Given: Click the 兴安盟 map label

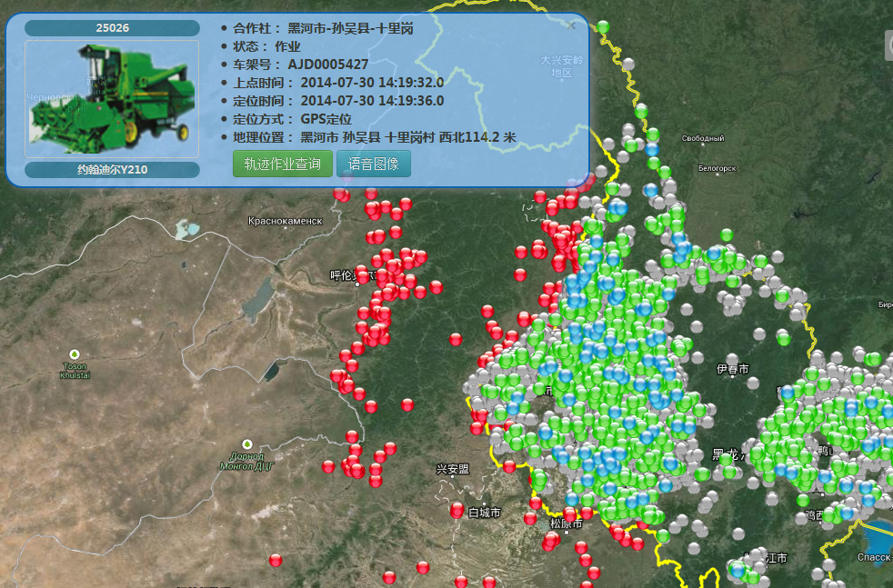Looking at the screenshot, I should coord(453,469).
